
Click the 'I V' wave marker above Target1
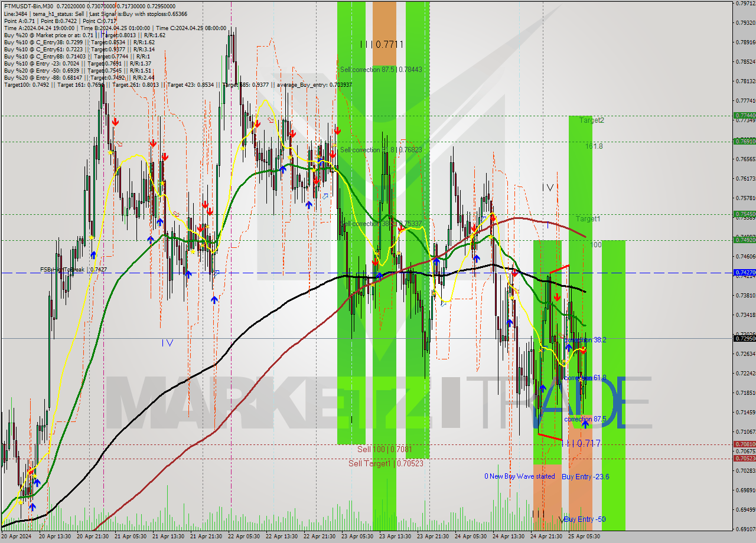tap(549, 188)
